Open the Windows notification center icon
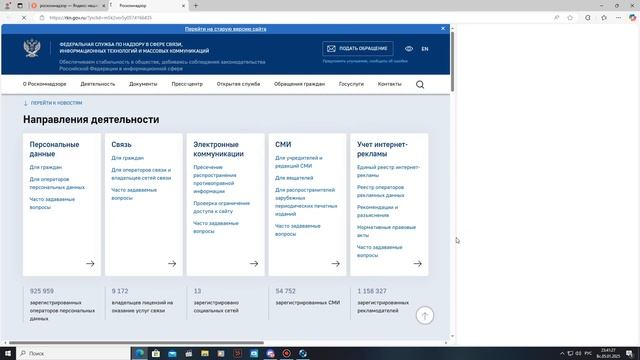This screenshot has height=360, width=640. tap(630, 353)
